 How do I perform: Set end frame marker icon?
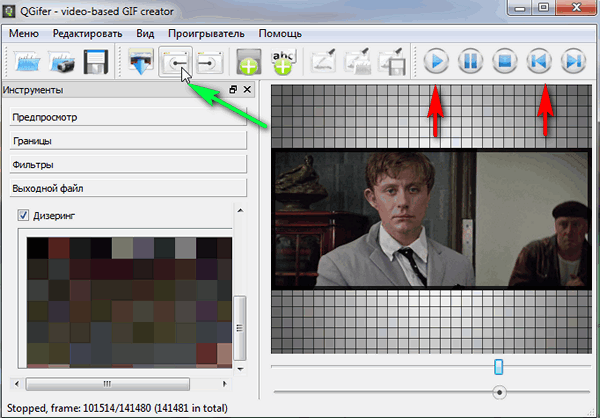pos(210,62)
